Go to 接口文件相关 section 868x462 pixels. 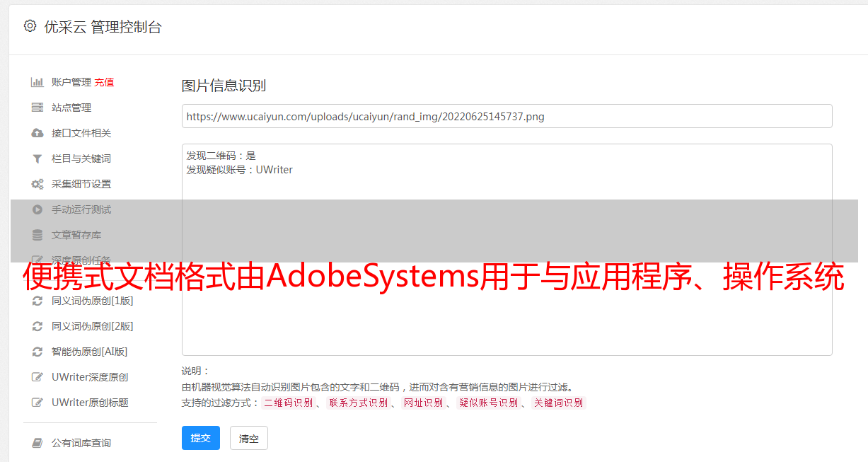tap(81, 133)
